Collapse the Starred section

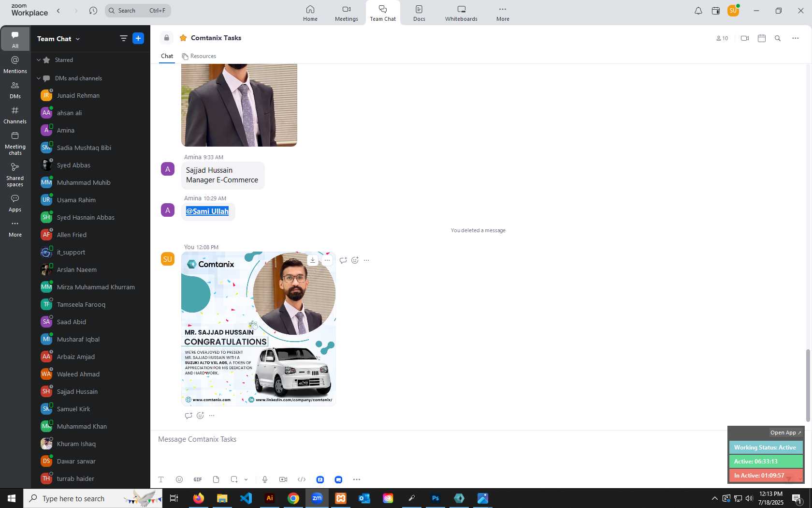(39, 60)
